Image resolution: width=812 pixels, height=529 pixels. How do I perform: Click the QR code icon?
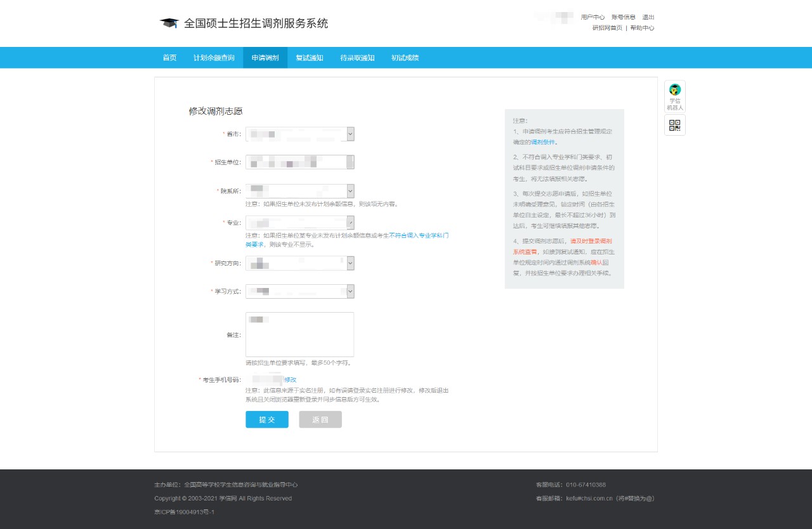[x=675, y=125]
